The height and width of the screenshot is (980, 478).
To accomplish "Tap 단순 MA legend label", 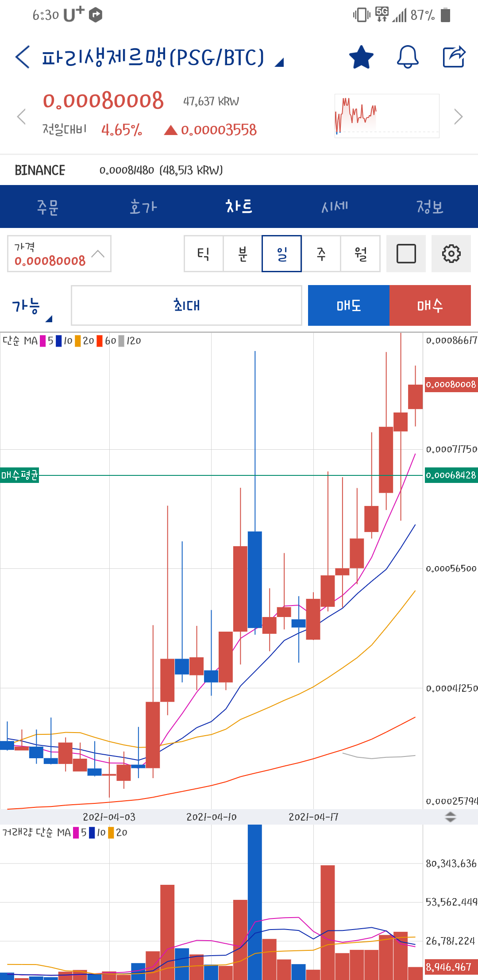I will pos(20,341).
